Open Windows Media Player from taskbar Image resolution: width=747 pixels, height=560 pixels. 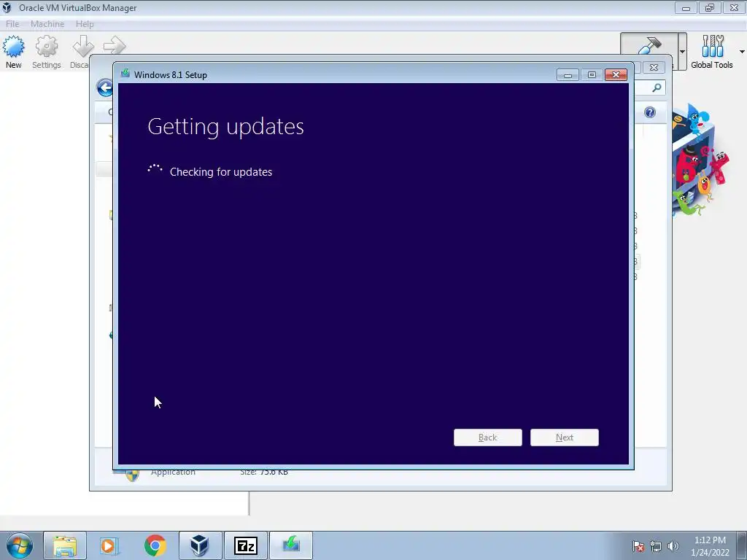coord(109,545)
